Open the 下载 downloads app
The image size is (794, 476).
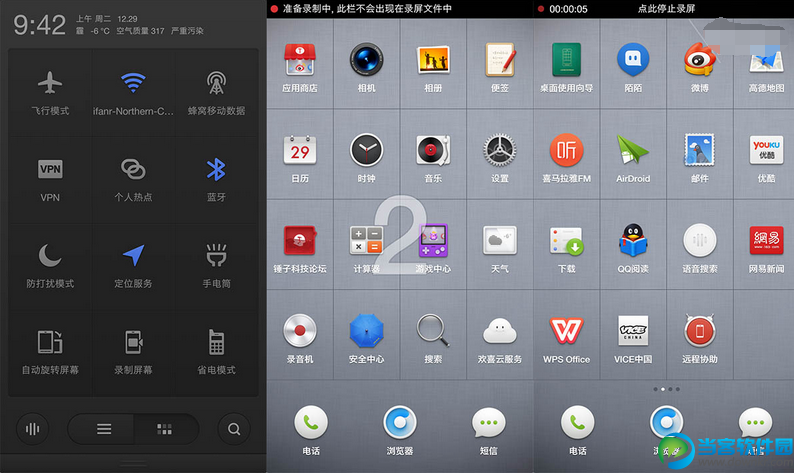pyautogui.click(x=567, y=241)
